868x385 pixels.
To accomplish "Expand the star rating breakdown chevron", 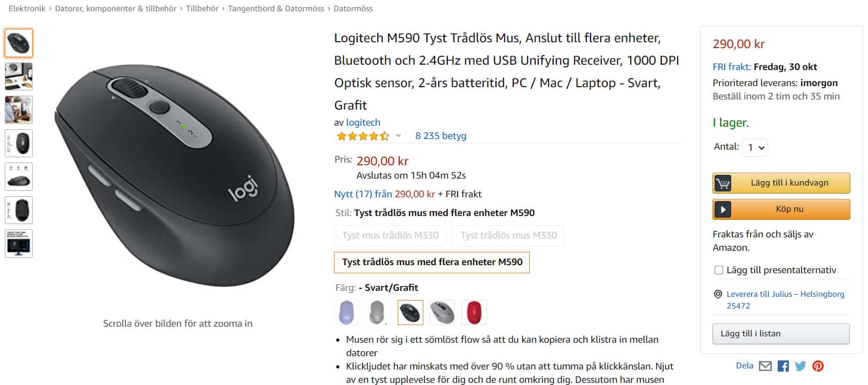I will (x=398, y=136).
